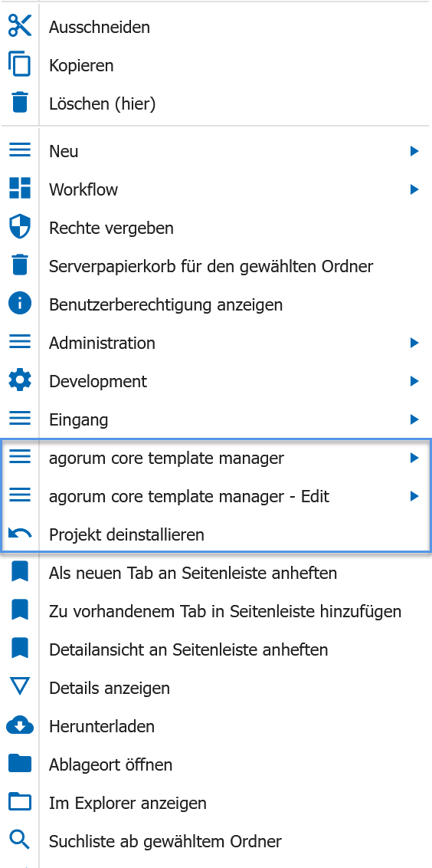Toggle Details anzeigen triangle icon
The image size is (432, 868).
tap(20, 687)
